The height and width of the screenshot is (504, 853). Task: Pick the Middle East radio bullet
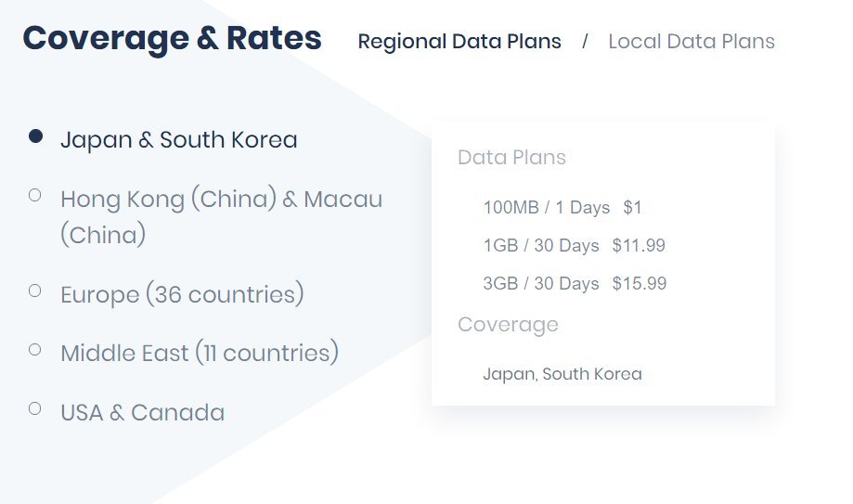[35, 349]
